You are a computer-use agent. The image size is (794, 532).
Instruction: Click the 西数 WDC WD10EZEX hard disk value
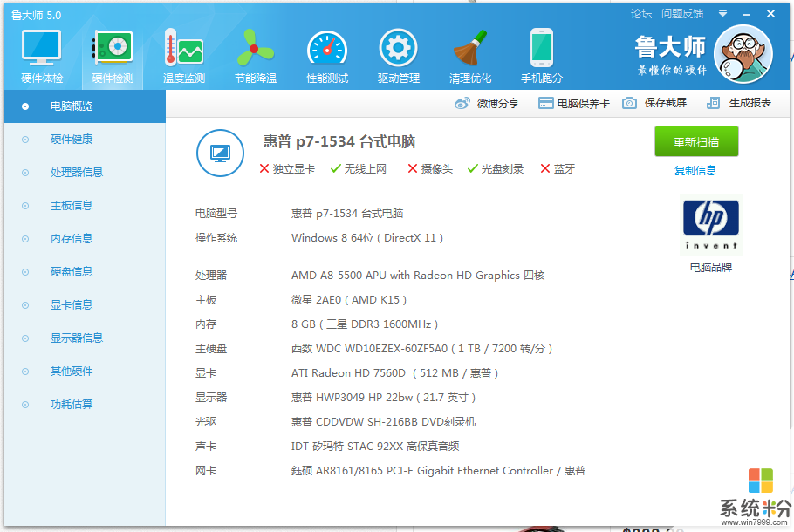pyautogui.click(x=421, y=349)
